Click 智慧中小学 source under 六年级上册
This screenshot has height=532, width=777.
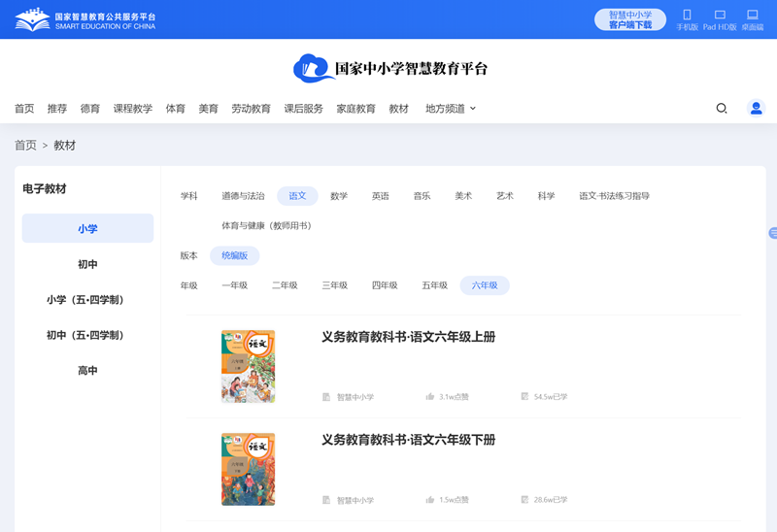tap(355, 397)
